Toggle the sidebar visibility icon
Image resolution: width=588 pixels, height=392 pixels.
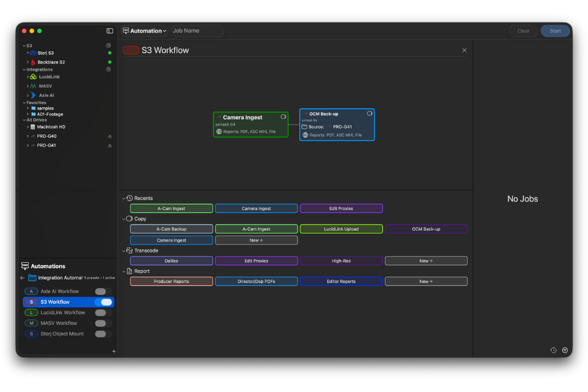110,31
